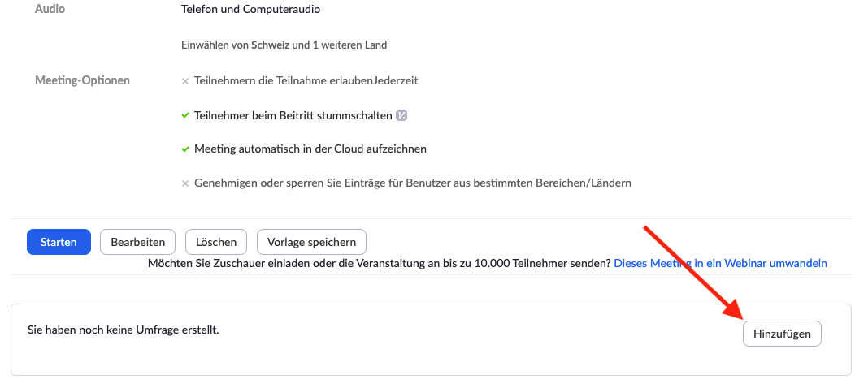Image resolution: width=868 pixels, height=388 pixels.
Task: Click the "Möchten Sie Zuschauer einladen" prompt text
Action: point(379,263)
